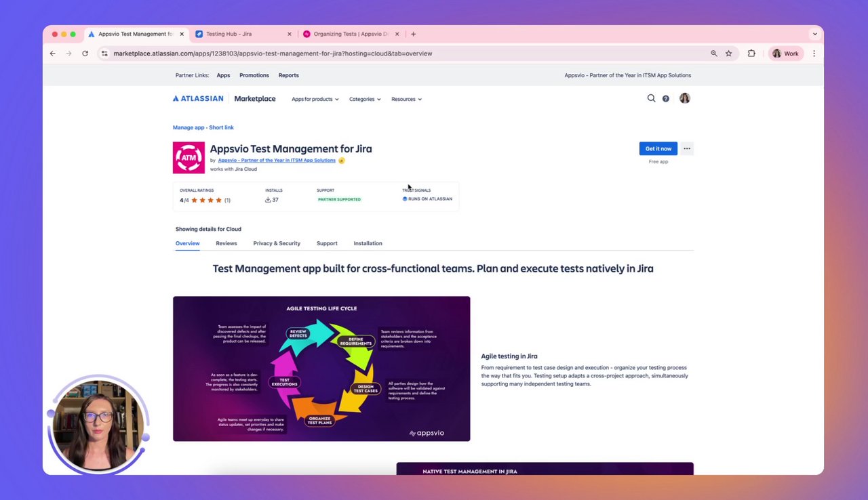Open a new browser tab
This screenshot has width=868, height=500.
(x=413, y=34)
